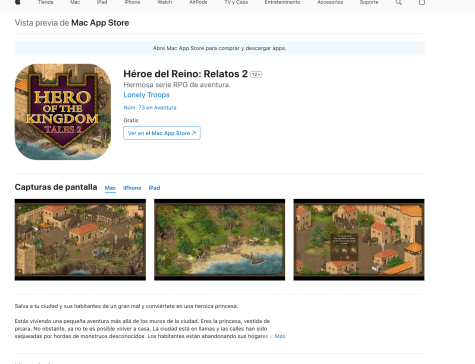Screen dimensions: 475x364
Task: Open the Accesorios menu item
Action: tap(330, 2)
